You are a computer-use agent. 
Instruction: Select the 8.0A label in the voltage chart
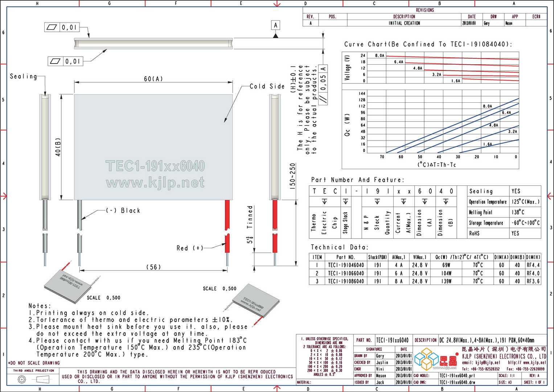click(379, 56)
